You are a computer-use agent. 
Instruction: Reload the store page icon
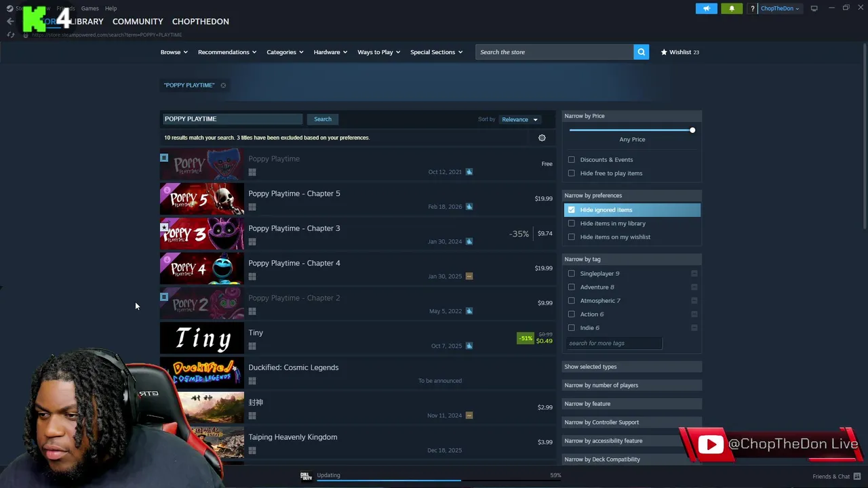point(10,35)
